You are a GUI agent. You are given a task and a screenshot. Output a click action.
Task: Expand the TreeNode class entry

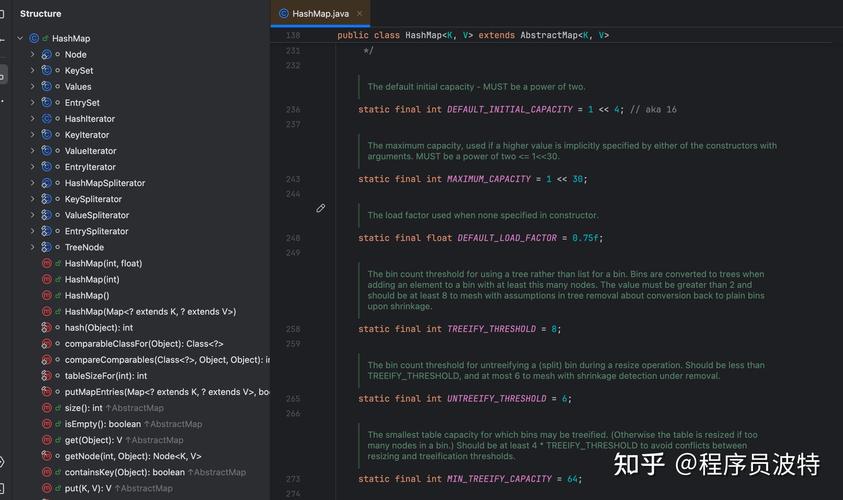[x=32, y=247]
